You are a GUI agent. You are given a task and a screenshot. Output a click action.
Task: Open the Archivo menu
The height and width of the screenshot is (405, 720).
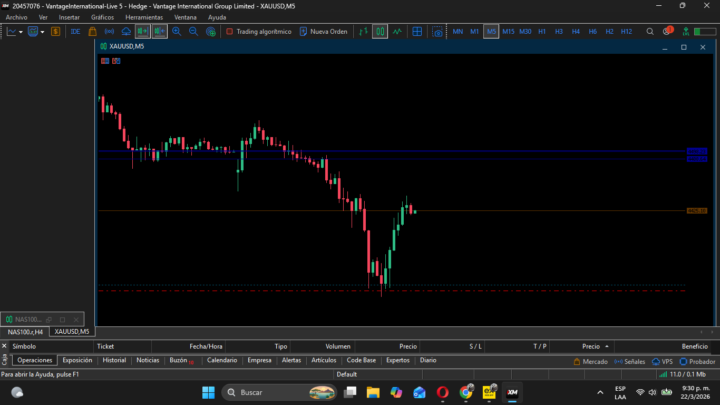tap(17, 17)
